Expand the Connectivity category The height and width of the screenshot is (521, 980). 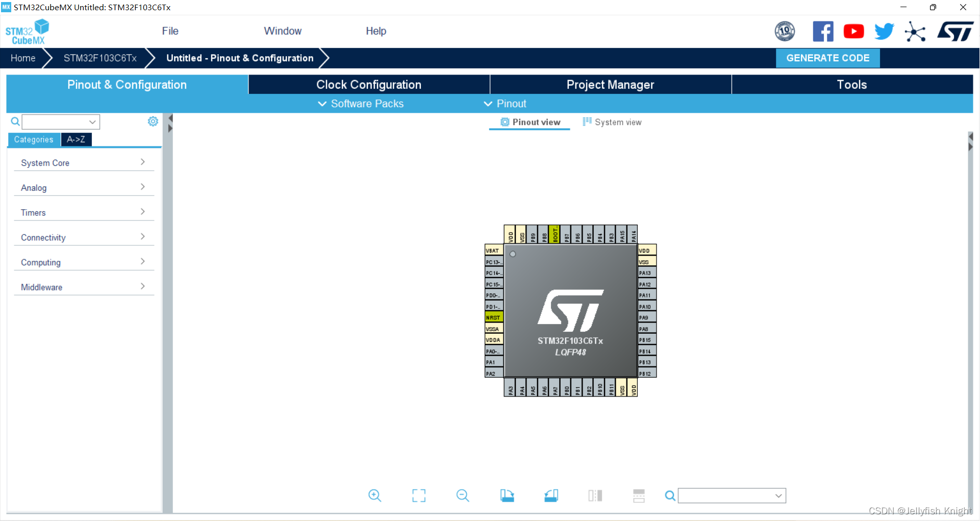pos(83,237)
